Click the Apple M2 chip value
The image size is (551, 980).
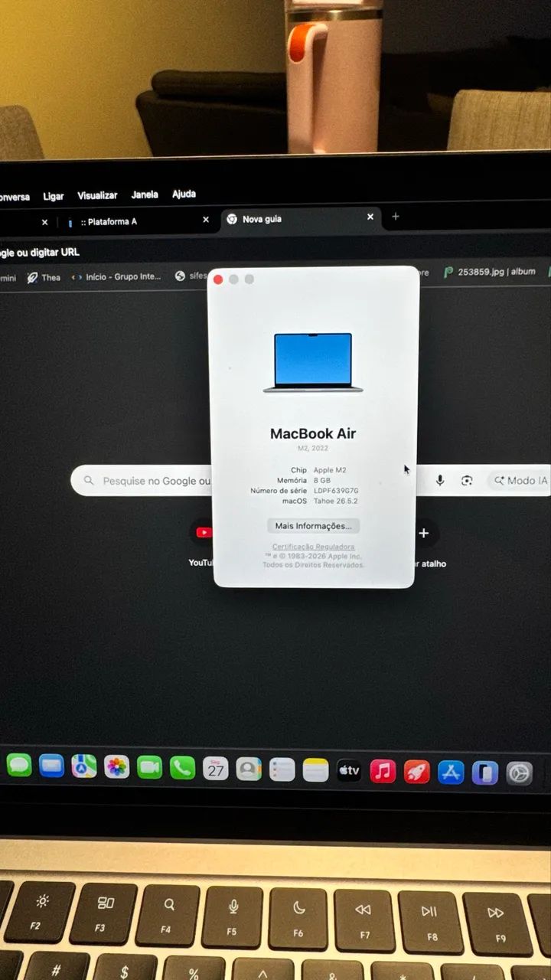[x=329, y=470]
